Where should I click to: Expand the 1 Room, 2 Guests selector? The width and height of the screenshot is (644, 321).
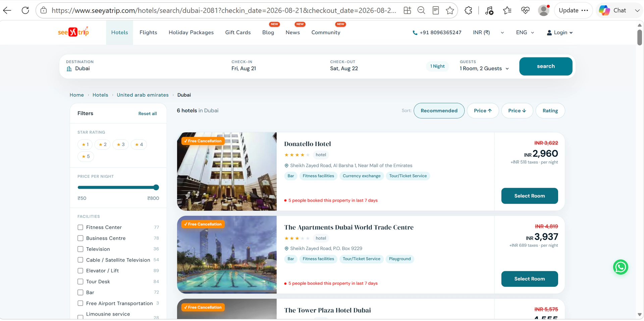tap(484, 68)
